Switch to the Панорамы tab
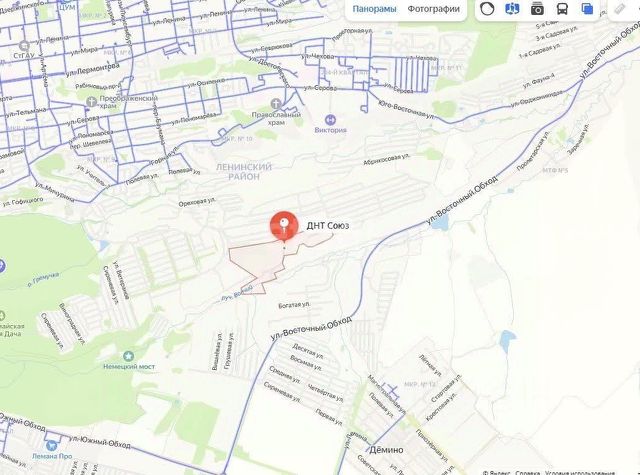 pyautogui.click(x=374, y=9)
